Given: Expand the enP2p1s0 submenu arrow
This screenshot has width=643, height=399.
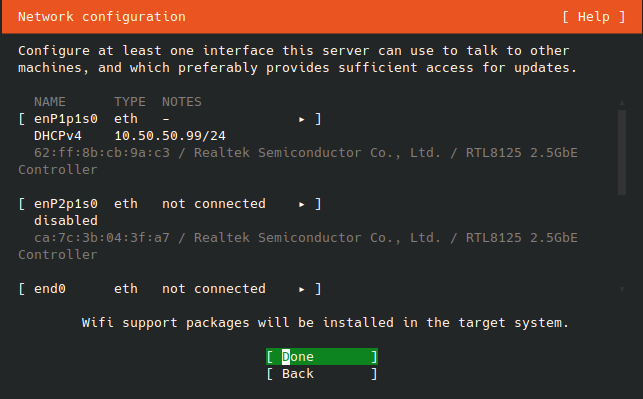Looking at the screenshot, I should [302, 204].
